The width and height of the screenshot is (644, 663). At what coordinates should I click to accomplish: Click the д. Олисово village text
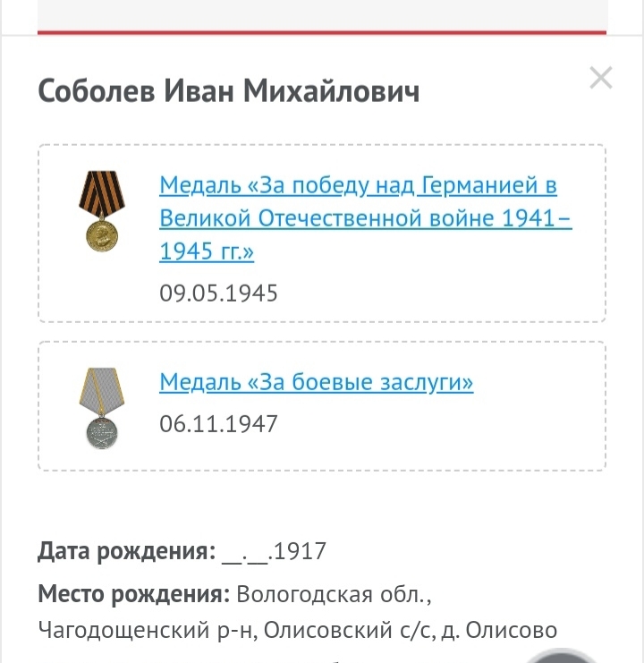499,631
